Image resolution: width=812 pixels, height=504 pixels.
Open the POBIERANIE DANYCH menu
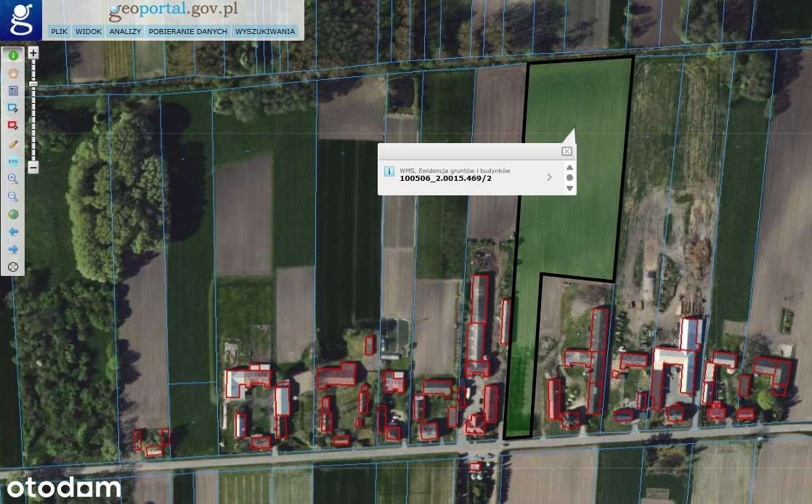coord(188,32)
